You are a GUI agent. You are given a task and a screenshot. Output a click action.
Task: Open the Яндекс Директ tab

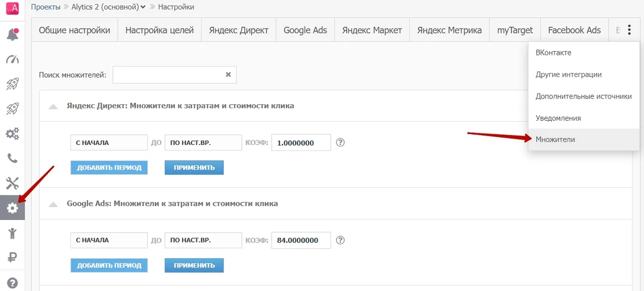click(238, 30)
